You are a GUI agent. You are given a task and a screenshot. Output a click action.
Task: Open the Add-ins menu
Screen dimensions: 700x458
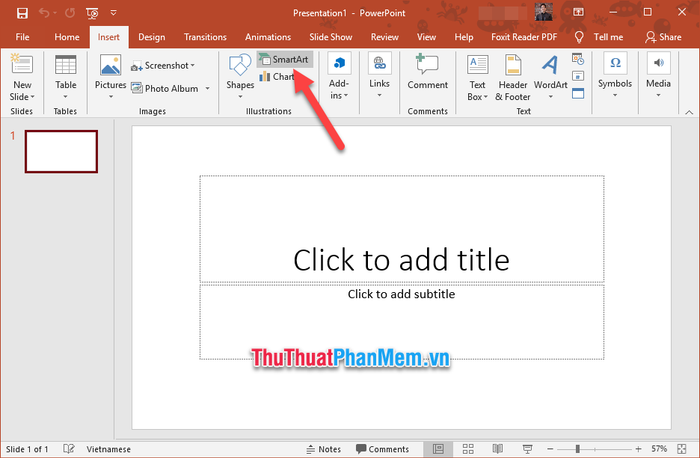(339, 73)
